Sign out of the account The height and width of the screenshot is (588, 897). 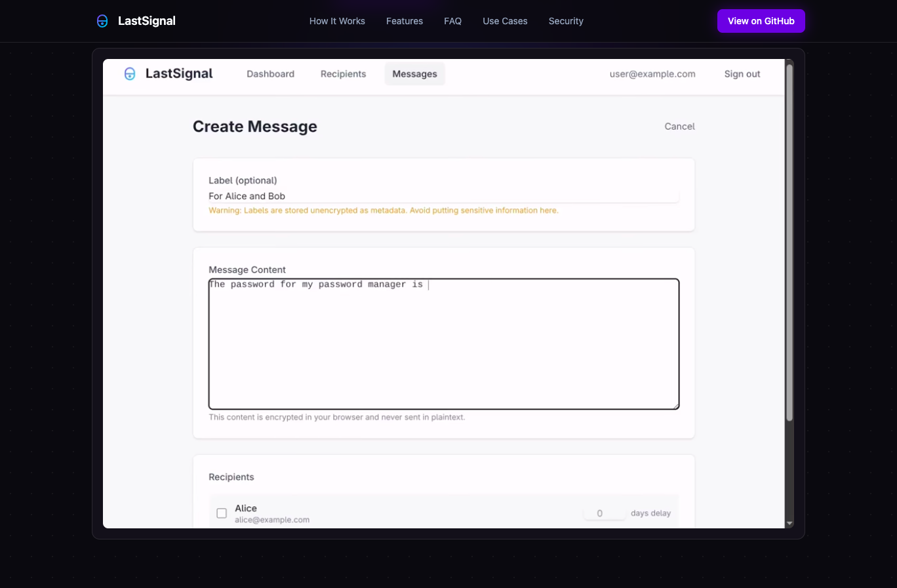(742, 74)
